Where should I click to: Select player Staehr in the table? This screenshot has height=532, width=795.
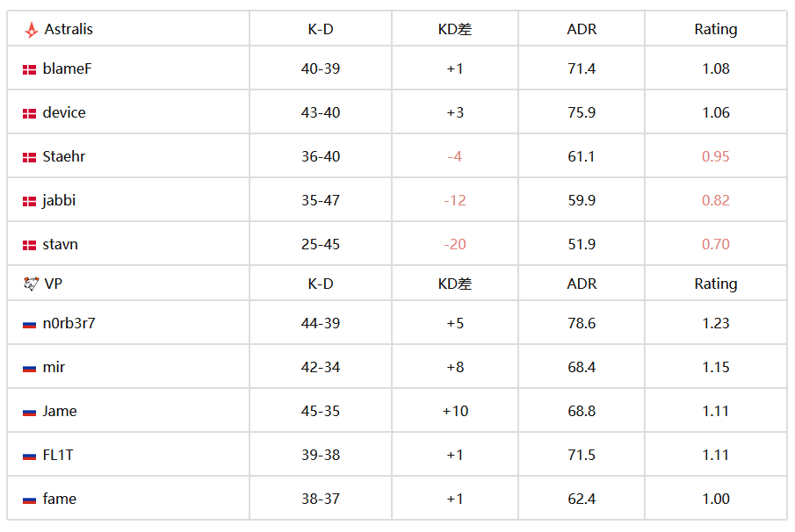[64, 156]
